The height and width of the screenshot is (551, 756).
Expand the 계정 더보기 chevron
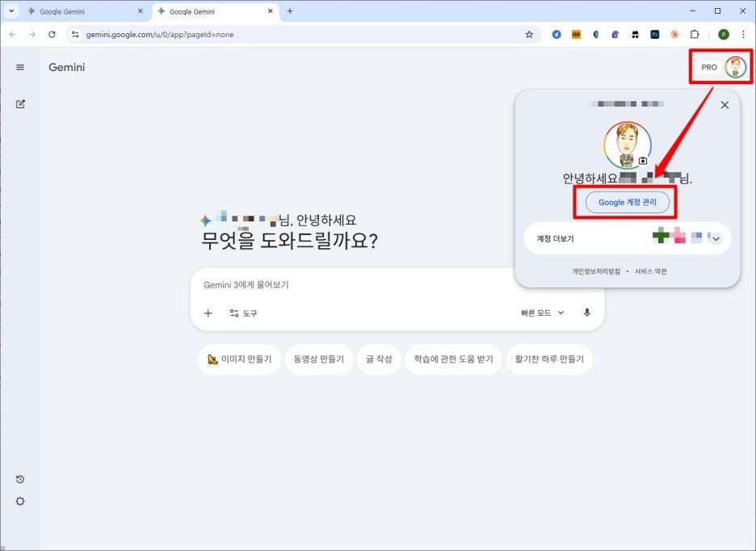(716, 238)
